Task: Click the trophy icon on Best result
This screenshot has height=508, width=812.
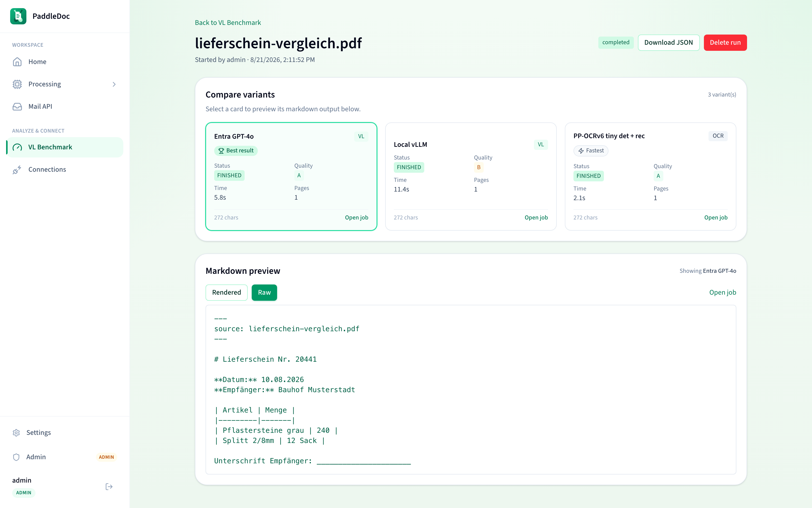Action: coord(221,151)
